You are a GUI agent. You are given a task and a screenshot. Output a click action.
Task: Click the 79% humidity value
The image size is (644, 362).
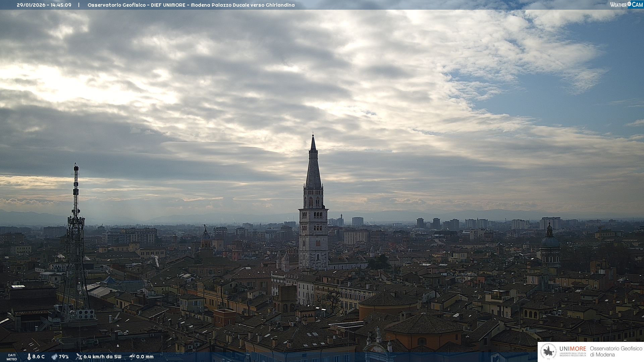64,357
